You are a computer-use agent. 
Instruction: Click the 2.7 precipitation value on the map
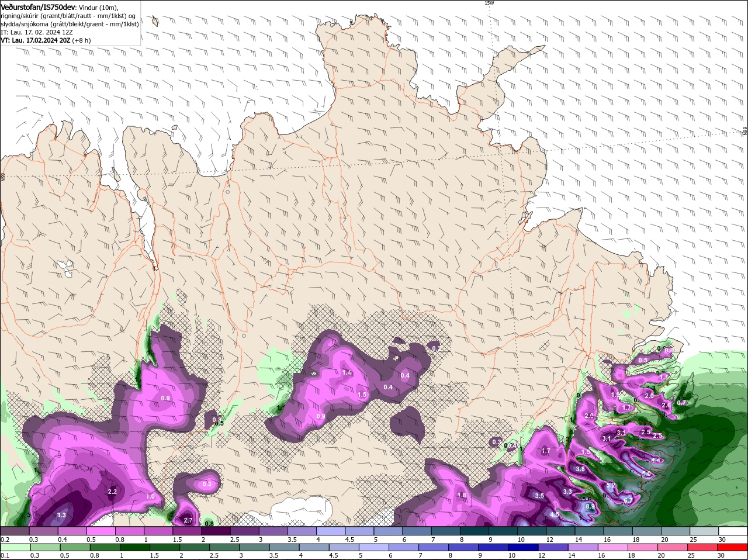[x=188, y=520]
